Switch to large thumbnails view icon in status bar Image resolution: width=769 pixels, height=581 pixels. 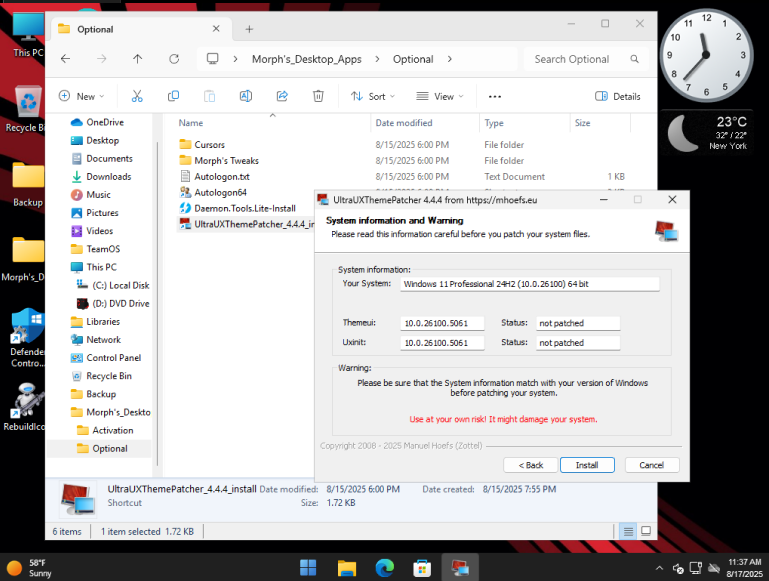[x=646, y=531]
